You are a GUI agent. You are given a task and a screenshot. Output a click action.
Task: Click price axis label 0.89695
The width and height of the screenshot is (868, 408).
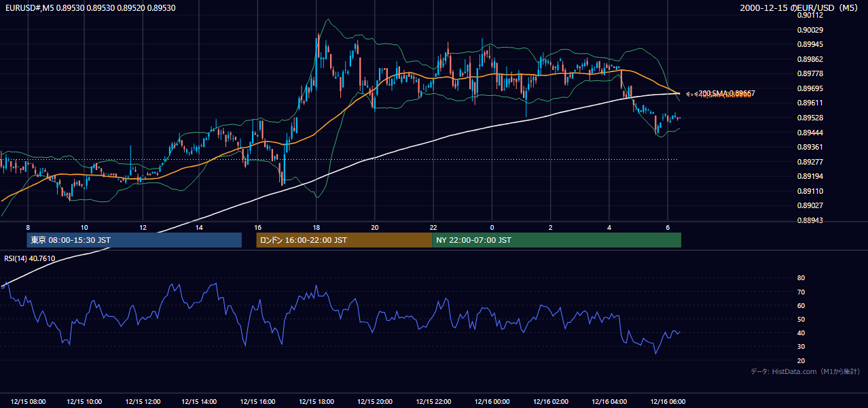(810, 88)
